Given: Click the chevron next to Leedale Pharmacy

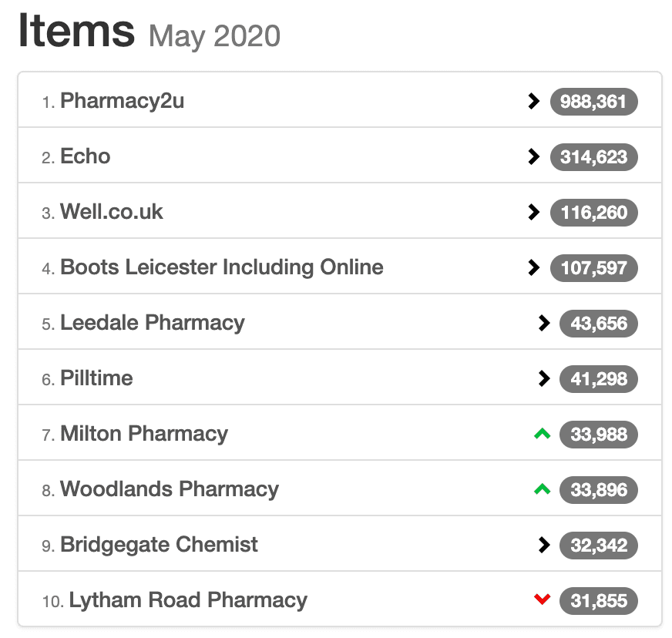Looking at the screenshot, I should (x=544, y=323).
